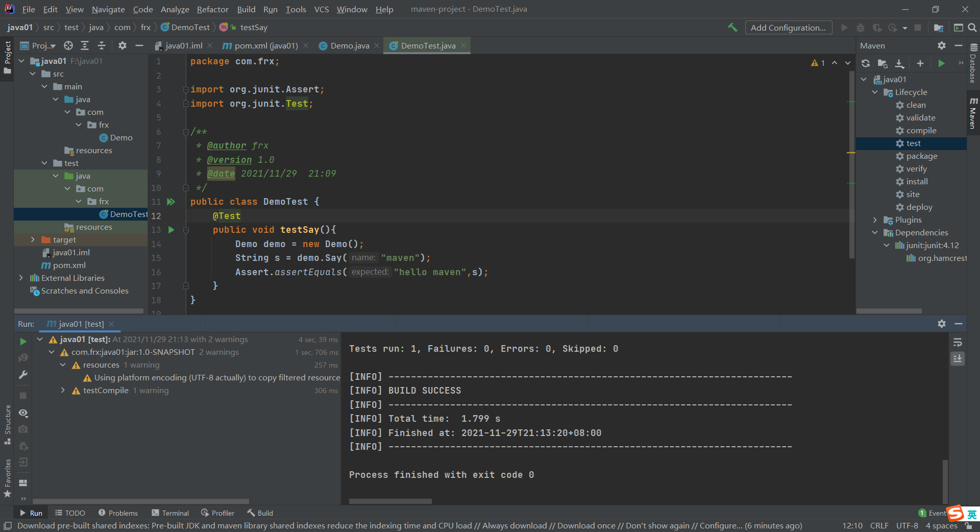Toggle show successful steps eye icon
The width and height of the screenshot is (980, 532).
click(23, 413)
